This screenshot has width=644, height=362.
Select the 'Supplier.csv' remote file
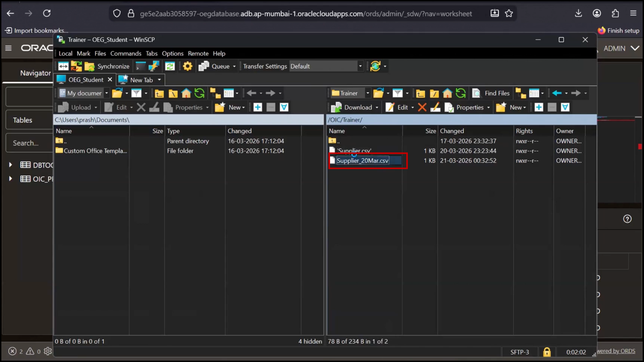tap(351, 151)
